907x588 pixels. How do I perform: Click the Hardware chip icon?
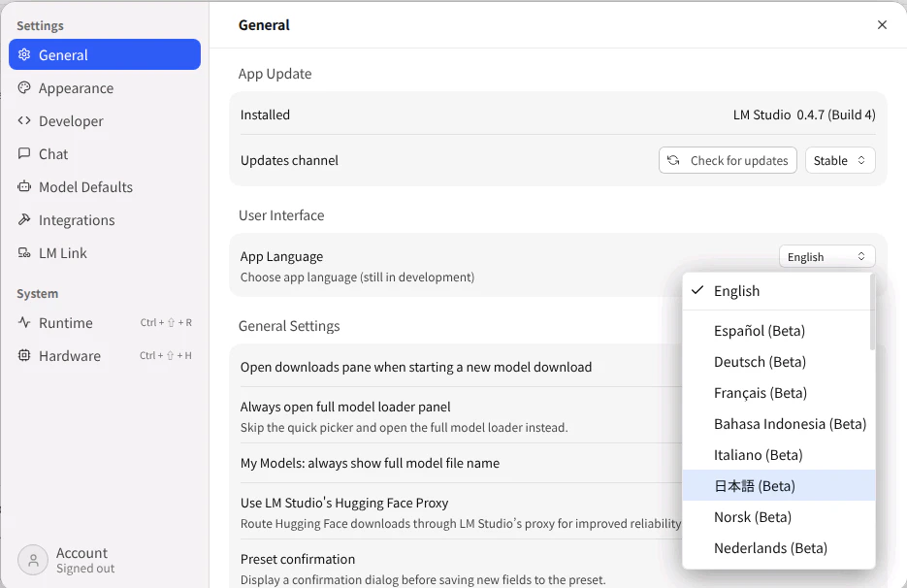pyautogui.click(x=25, y=356)
